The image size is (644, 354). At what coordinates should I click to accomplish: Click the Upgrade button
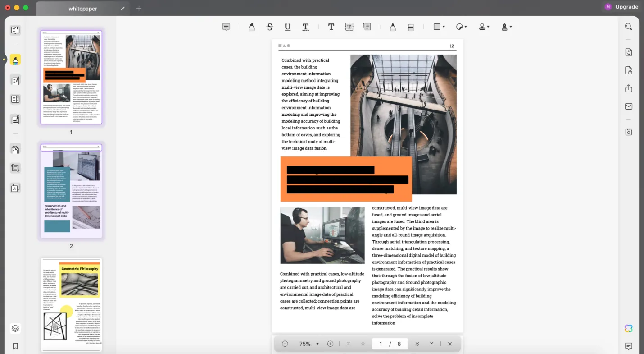(626, 7)
